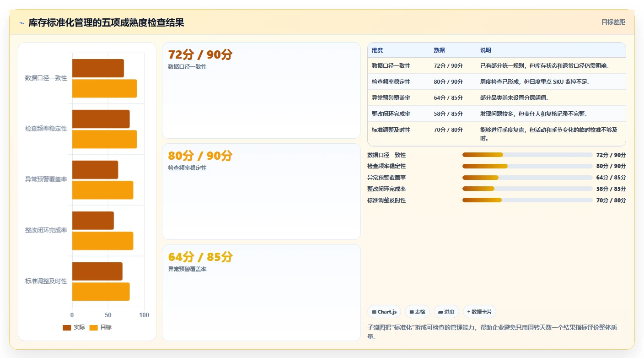Select the 检查频率稳定性 table row cell
Image resolution: width=644 pixels, height=358 pixels.
click(391, 82)
